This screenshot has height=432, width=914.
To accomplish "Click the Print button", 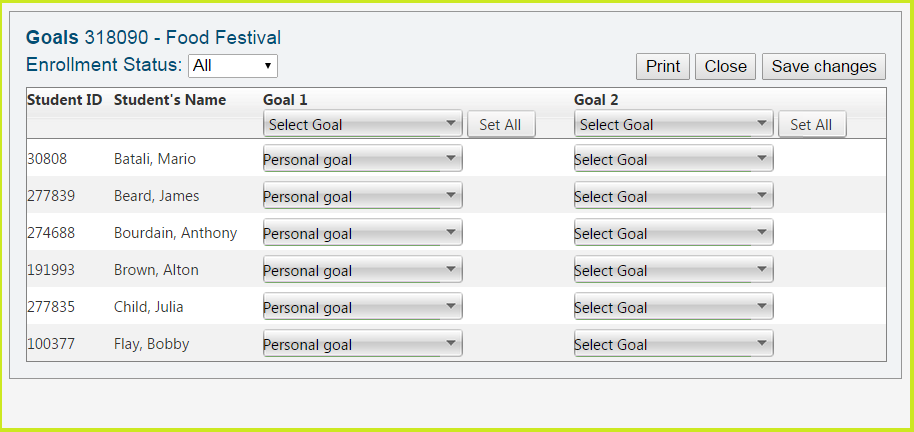I will pyautogui.click(x=663, y=67).
